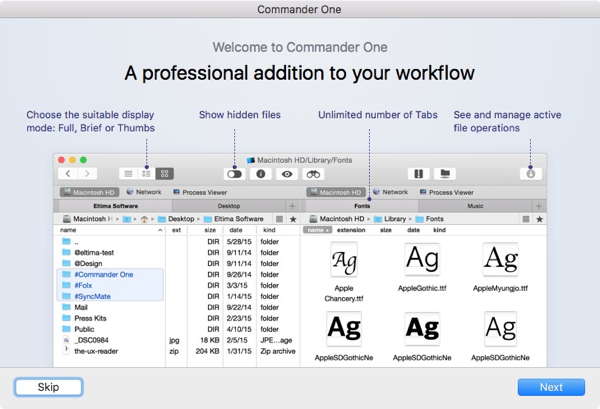
Task: Expand the arrow after Desktop in the breadcrumb
Action: (198, 219)
